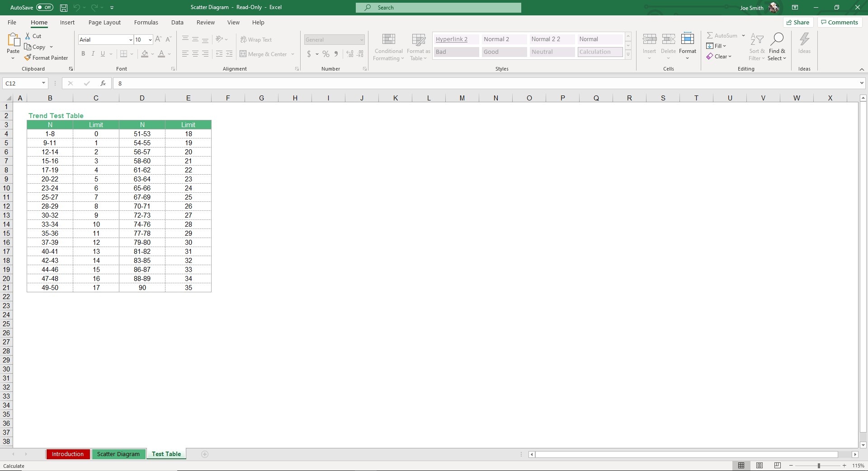
Task: Toggle Merge & Center
Action: pyautogui.click(x=263, y=54)
